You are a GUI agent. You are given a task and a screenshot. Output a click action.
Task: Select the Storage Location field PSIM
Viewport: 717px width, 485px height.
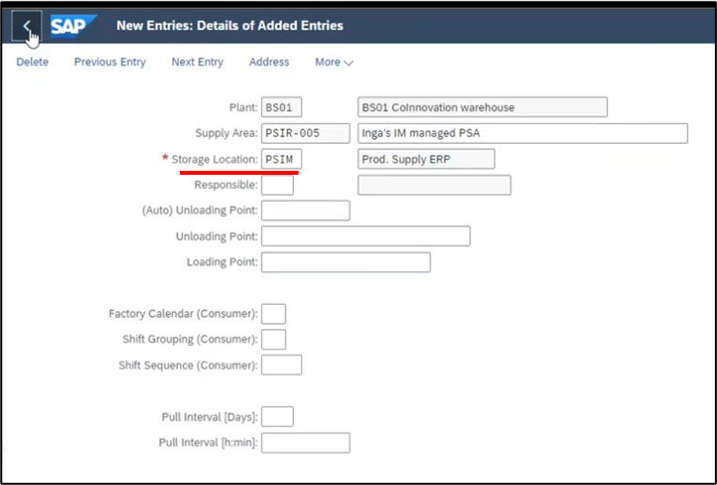coord(281,159)
